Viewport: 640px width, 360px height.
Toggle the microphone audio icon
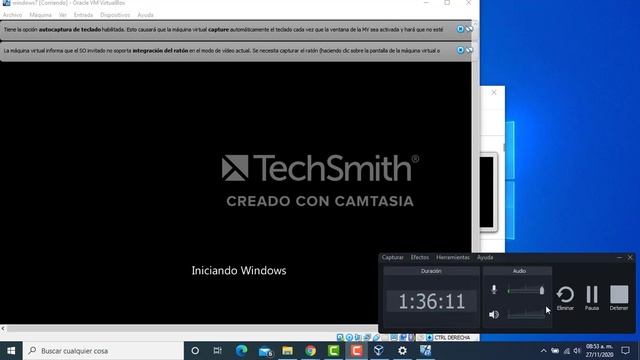pos(494,289)
